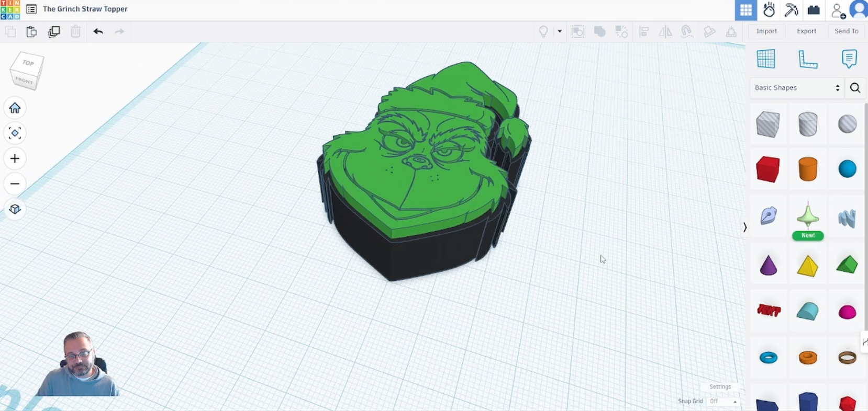Collapse the shapes panel with the chevron

[x=745, y=227]
